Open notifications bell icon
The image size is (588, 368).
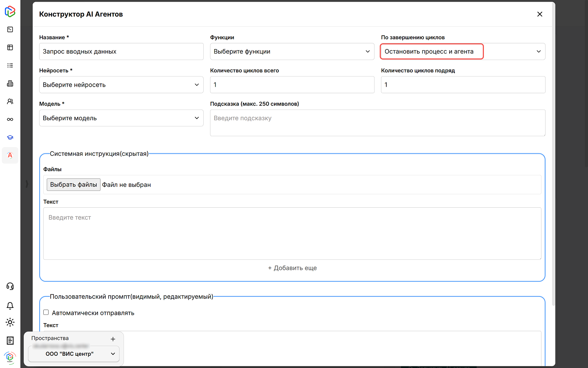pos(10,305)
